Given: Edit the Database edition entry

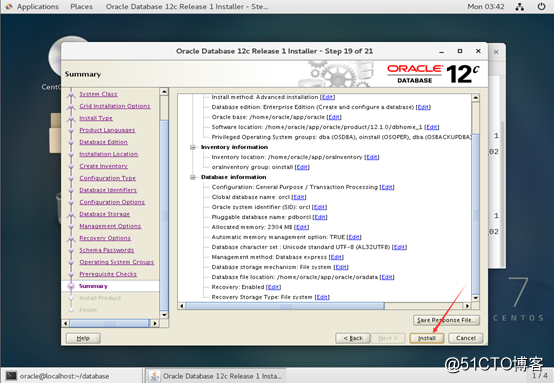Looking at the screenshot, I should [423, 107].
